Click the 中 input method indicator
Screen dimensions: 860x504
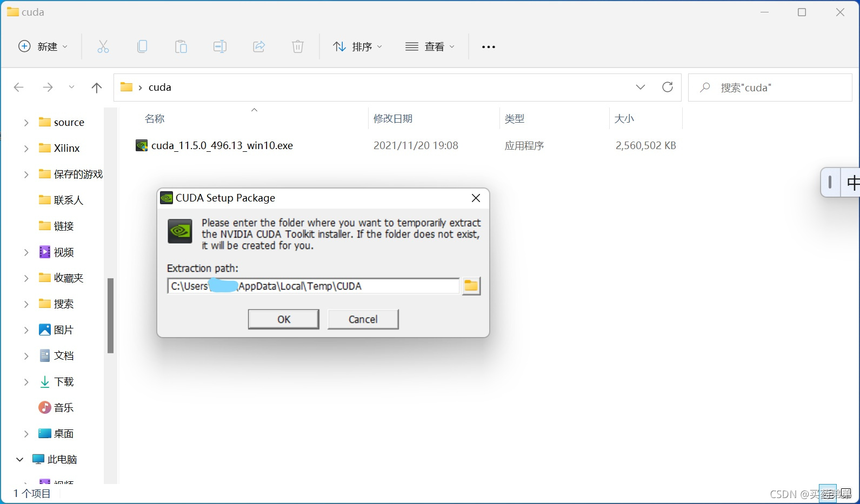click(x=852, y=183)
